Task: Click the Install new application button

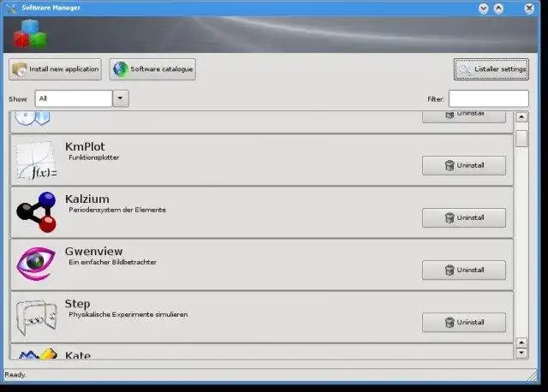Action: pyautogui.click(x=55, y=69)
